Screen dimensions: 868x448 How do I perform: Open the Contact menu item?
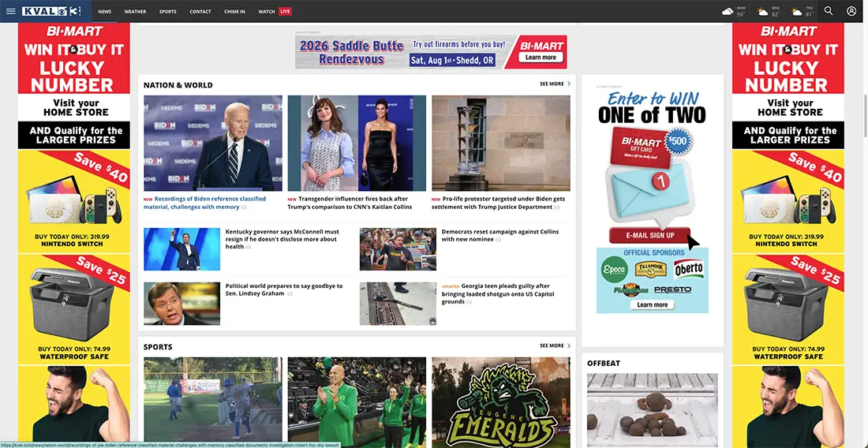coord(200,11)
